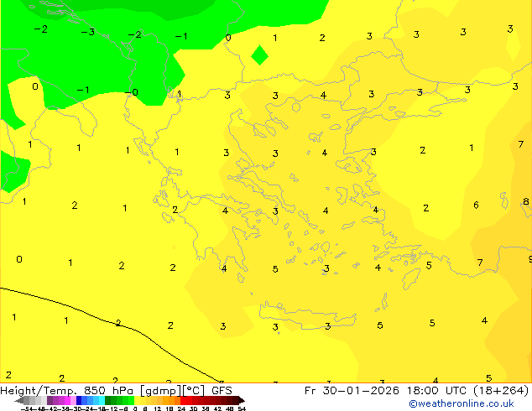Click the '6' temperature value on the map
The height and width of the screenshot is (411, 532).
coord(476,205)
